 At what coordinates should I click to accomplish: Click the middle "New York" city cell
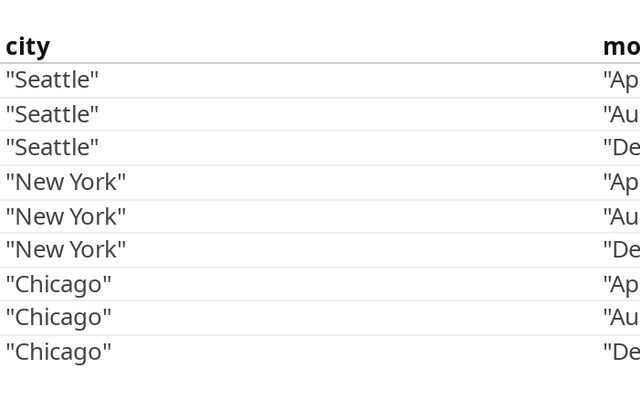click(66, 216)
